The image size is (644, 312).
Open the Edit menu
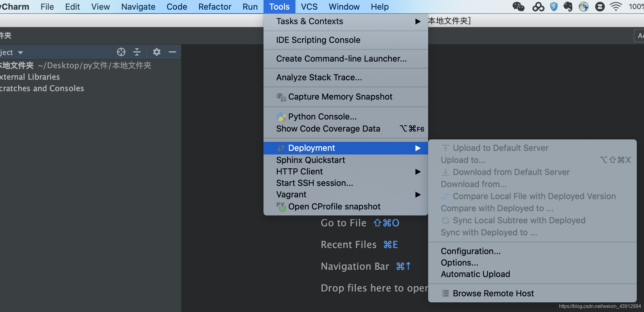[x=72, y=7]
